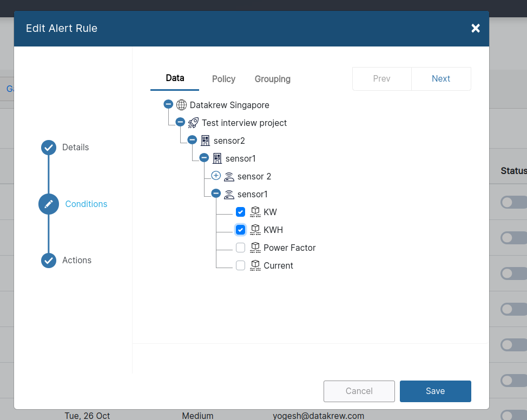The height and width of the screenshot is (420, 527).
Task: Expand the sensor 2 tree node
Action: [x=216, y=176]
